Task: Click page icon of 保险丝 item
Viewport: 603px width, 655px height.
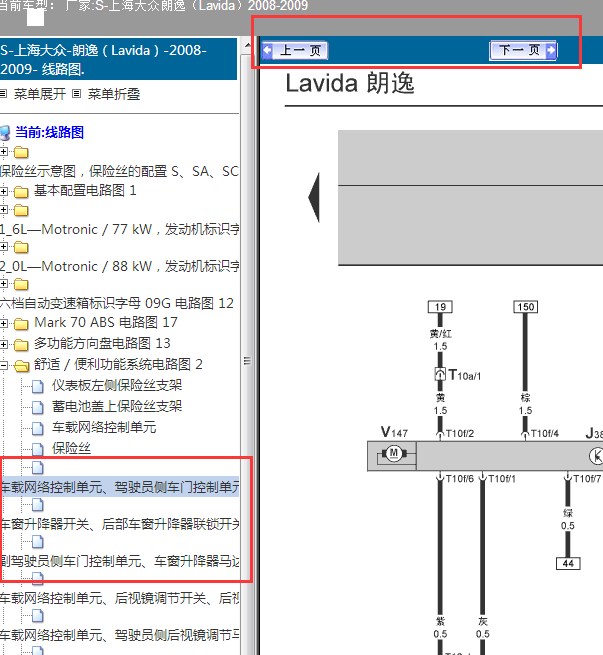Action: (38, 449)
